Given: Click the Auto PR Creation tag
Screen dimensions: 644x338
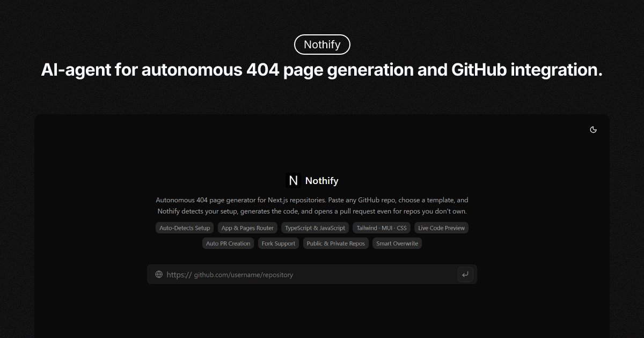Looking at the screenshot, I should pyautogui.click(x=228, y=244).
